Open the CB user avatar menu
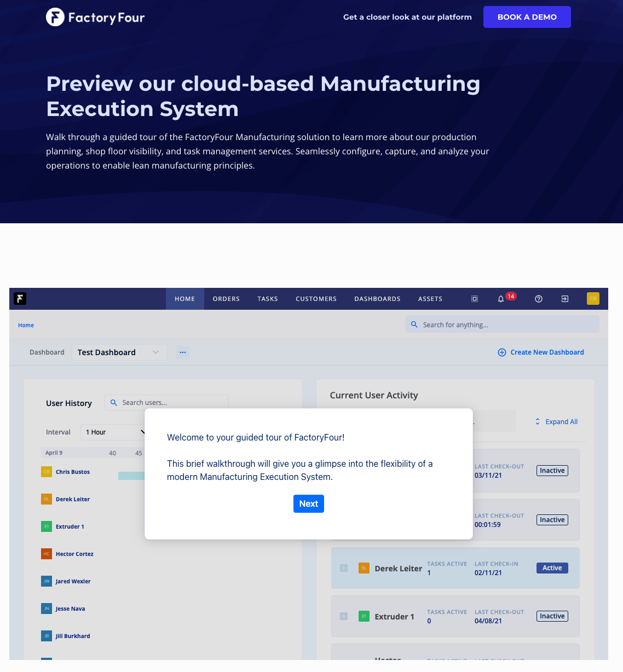This screenshot has width=623, height=672. [x=593, y=298]
